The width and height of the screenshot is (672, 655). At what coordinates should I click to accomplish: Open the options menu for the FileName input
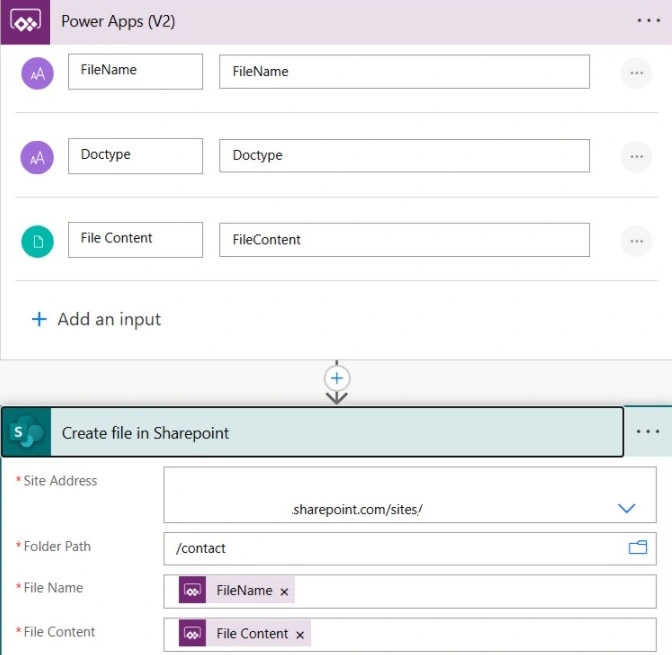coord(636,73)
